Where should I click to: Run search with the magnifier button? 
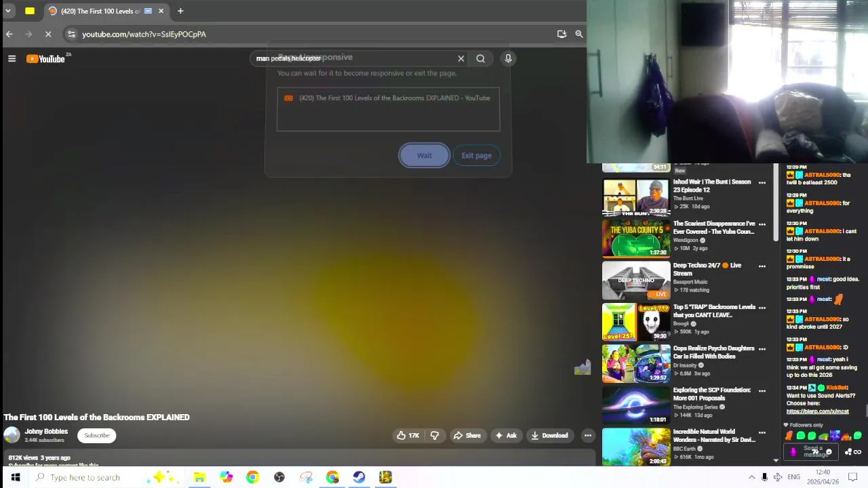[480, 58]
